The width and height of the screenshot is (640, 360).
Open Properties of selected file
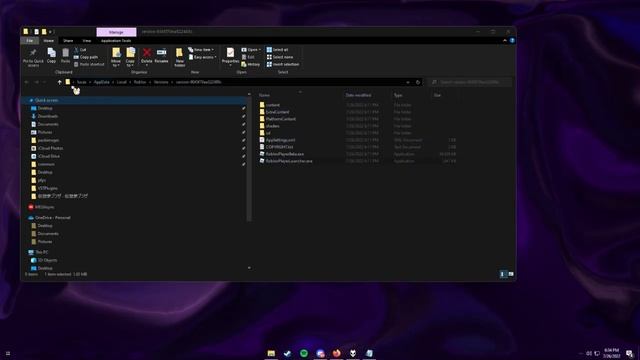[x=230, y=56]
